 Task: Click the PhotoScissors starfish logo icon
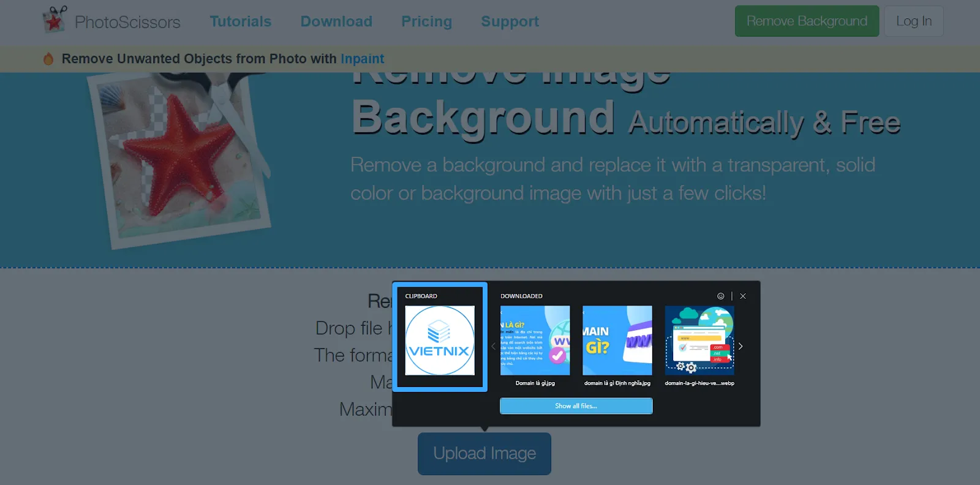click(55, 20)
